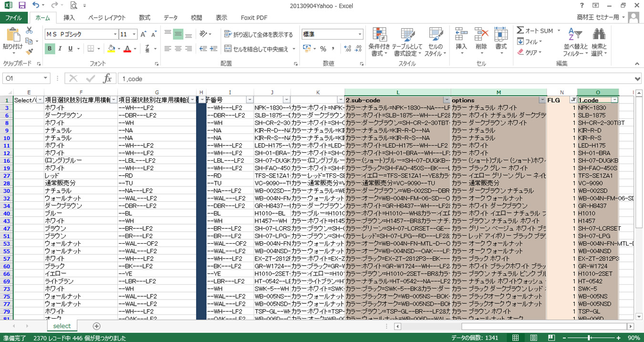This screenshot has width=644, height=342.
Task: Apply the comma number style
Action: (x=333, y=49)
